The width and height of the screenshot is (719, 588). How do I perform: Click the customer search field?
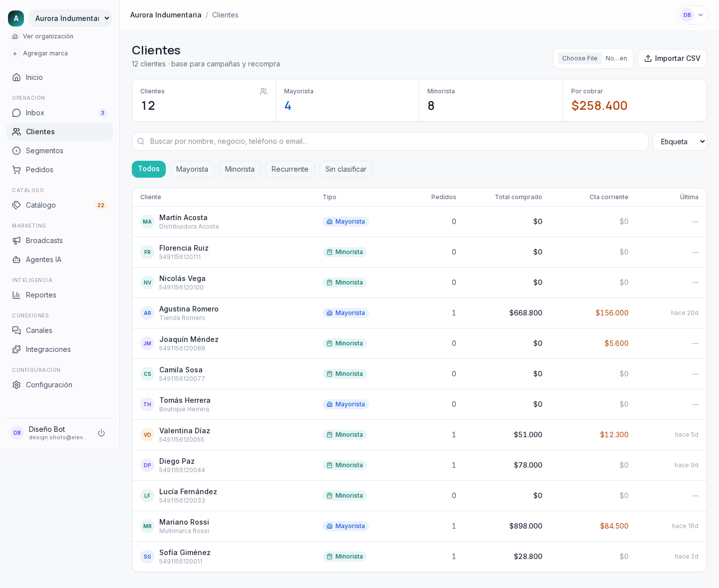tap(390, 141)
